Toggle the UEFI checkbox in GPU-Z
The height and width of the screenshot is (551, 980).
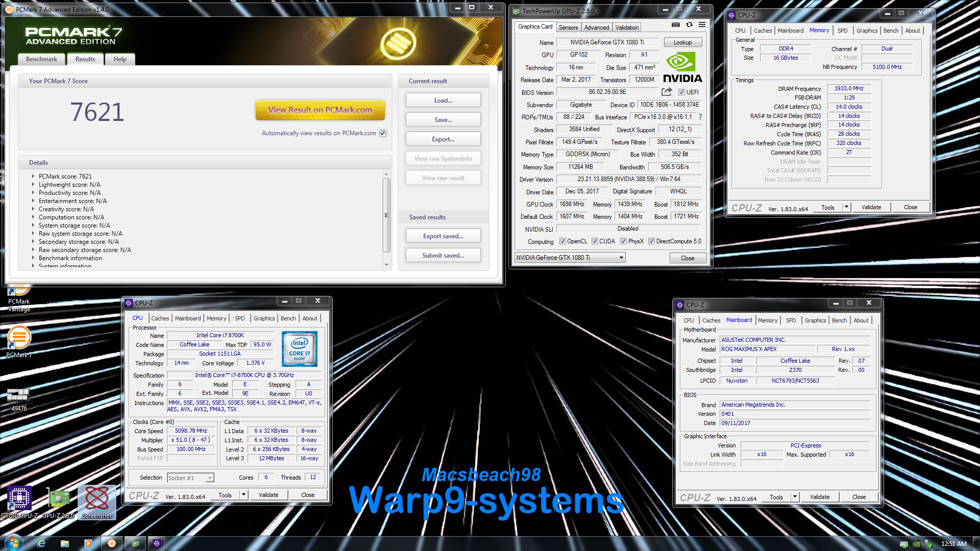pyautogui.click(x=681, y=92)
